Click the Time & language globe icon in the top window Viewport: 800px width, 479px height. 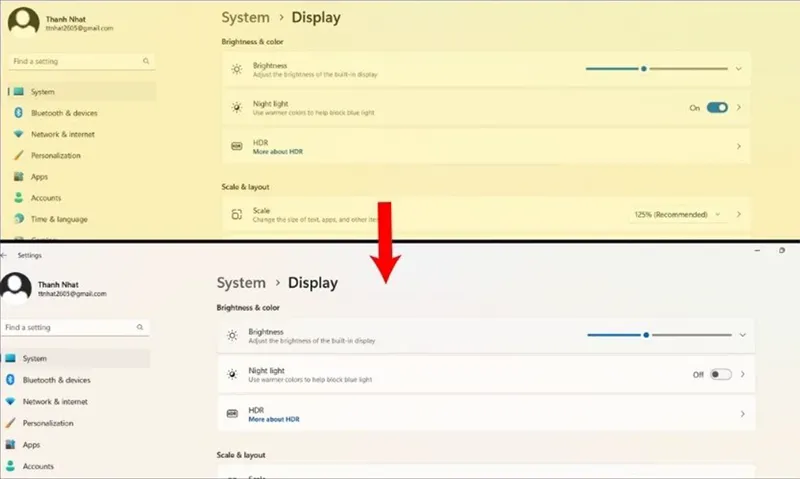(19, 219)
